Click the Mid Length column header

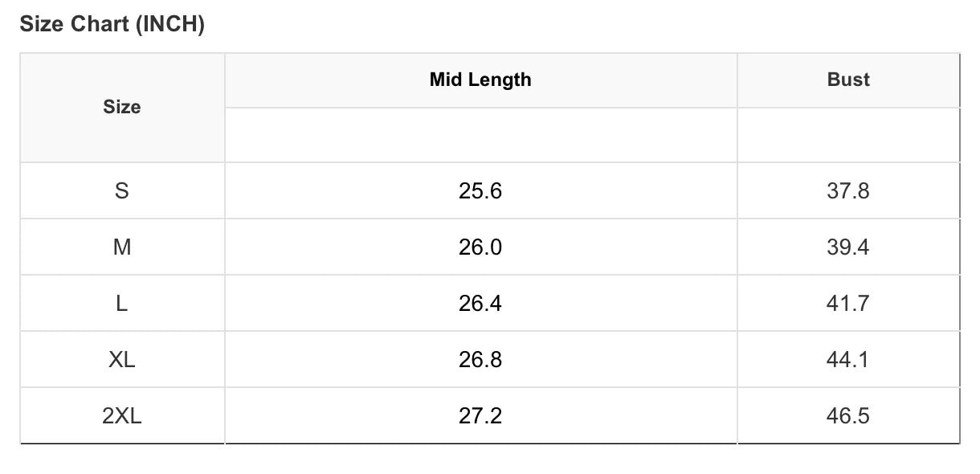[x=480, y=80]
